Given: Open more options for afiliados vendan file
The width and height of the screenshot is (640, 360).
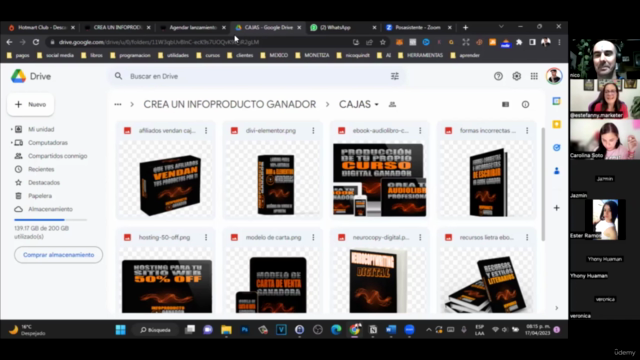Looking at the screenshot, I should [x=206, y=131].
